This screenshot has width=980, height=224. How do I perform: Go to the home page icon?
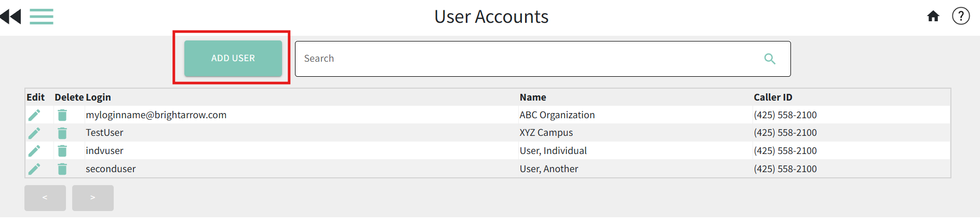click(x=933, y=17)
